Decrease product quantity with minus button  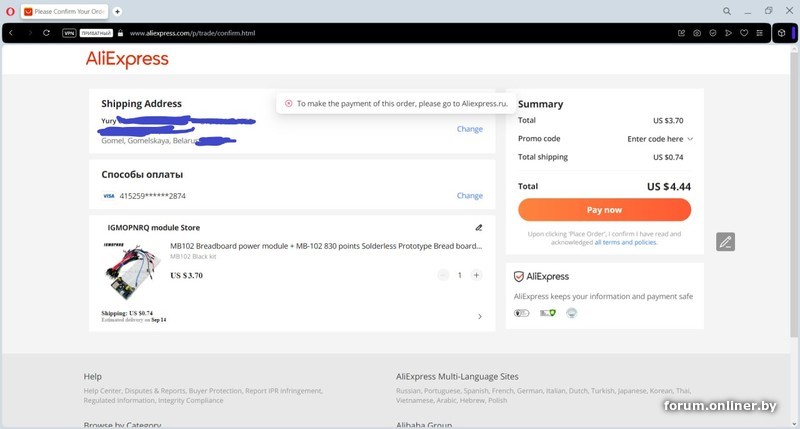click(x=442, y=275)
